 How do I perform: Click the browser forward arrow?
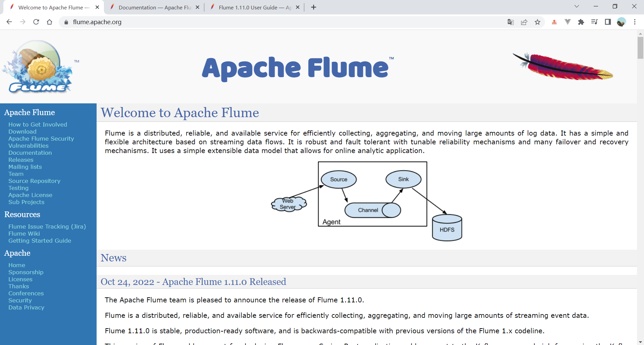coord(22,22)
